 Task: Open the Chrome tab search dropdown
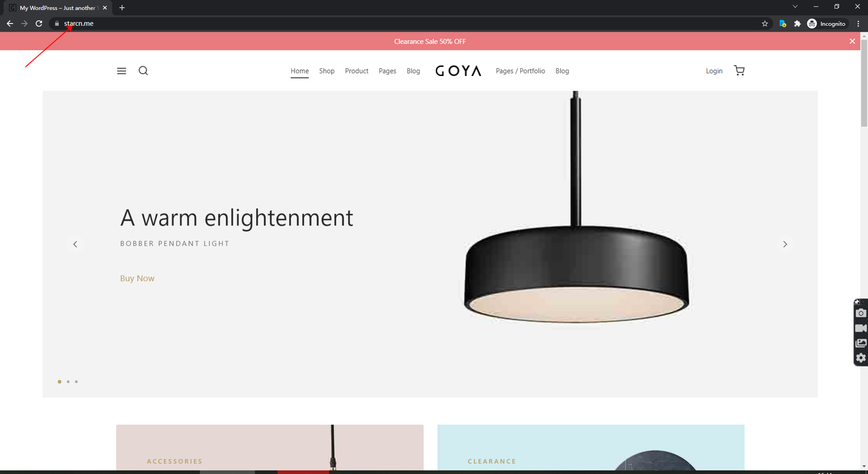(795, 7)
